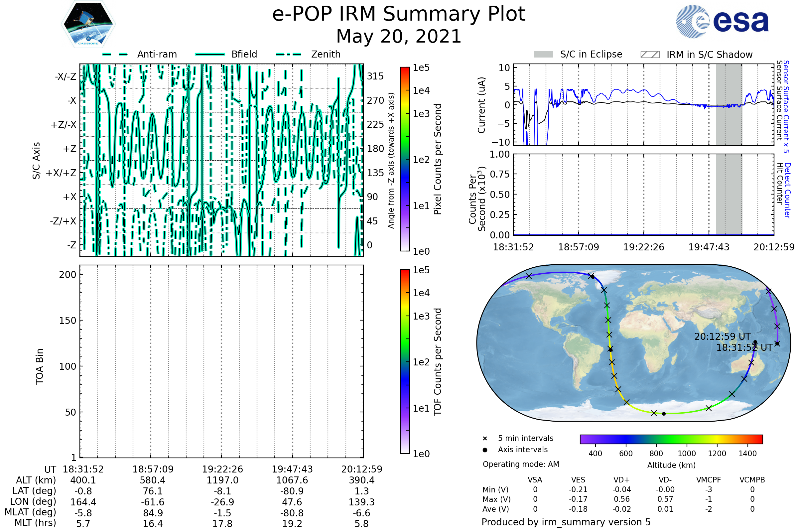The height and width of the screenshot is (532, 798).
Task: Click the Operating mode: AM text
Action: pyautogui.click(x=521, y=464)
